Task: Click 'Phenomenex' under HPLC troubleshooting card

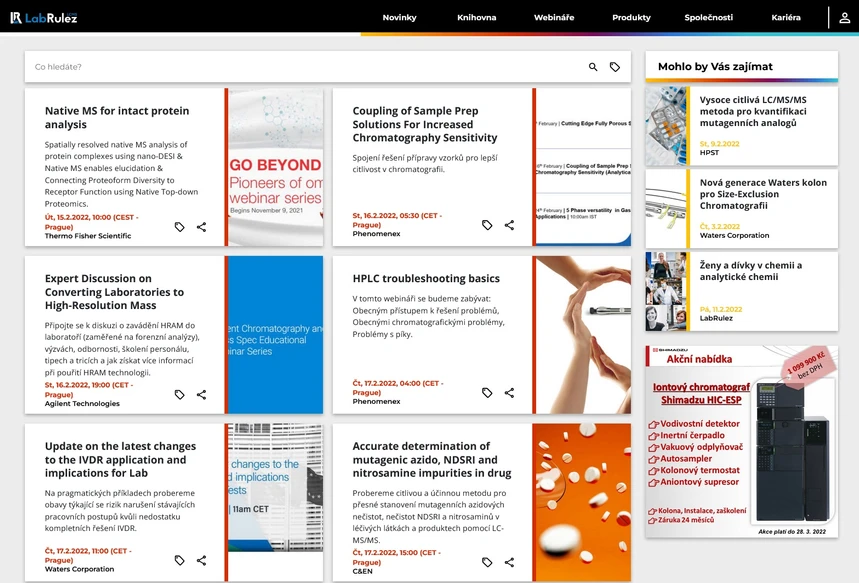Action: (x=376, y=401)
